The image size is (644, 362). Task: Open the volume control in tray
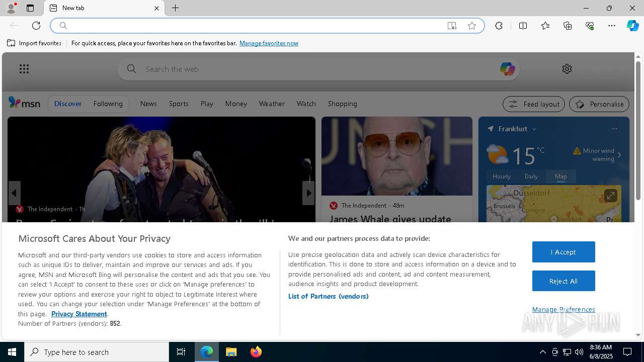579,352
